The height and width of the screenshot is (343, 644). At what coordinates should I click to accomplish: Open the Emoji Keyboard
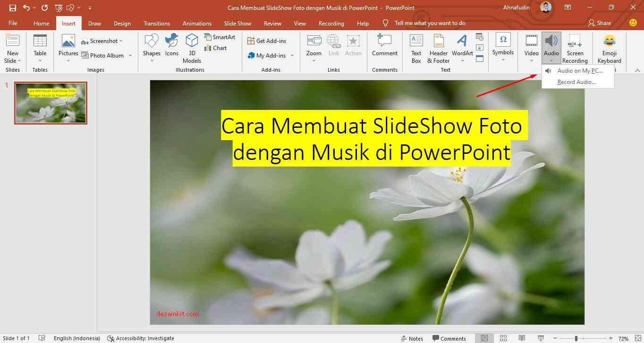pyautogui.click(x=609, y=49)
